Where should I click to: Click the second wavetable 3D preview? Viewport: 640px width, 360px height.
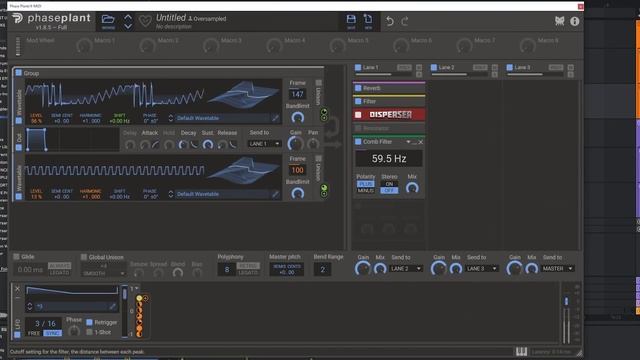point(244,171)
